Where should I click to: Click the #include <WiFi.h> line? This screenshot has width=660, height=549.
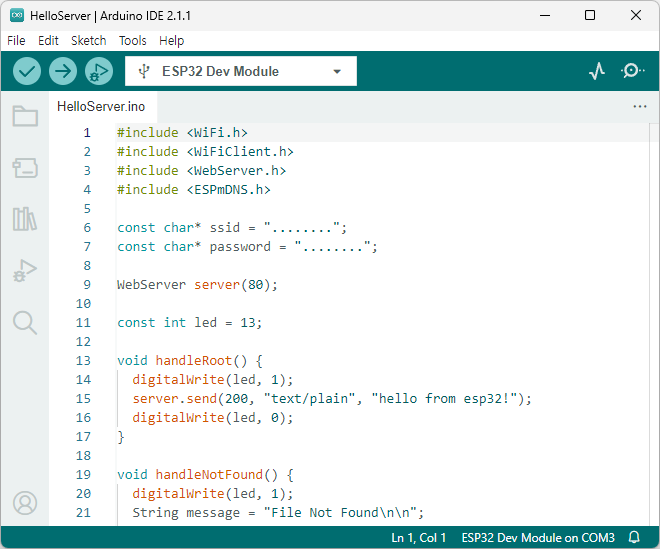tap(182, 133)
